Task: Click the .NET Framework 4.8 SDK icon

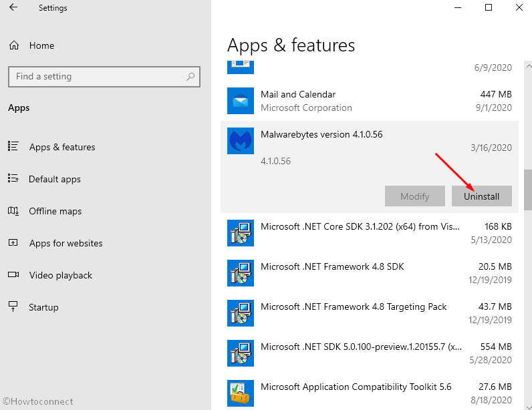Action: click(241, 273)
